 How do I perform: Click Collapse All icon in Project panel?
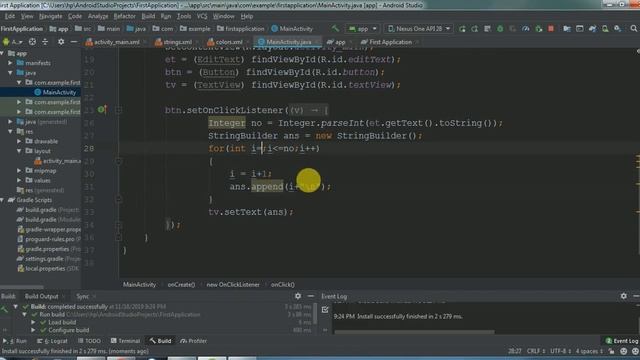tap(45, 42)
